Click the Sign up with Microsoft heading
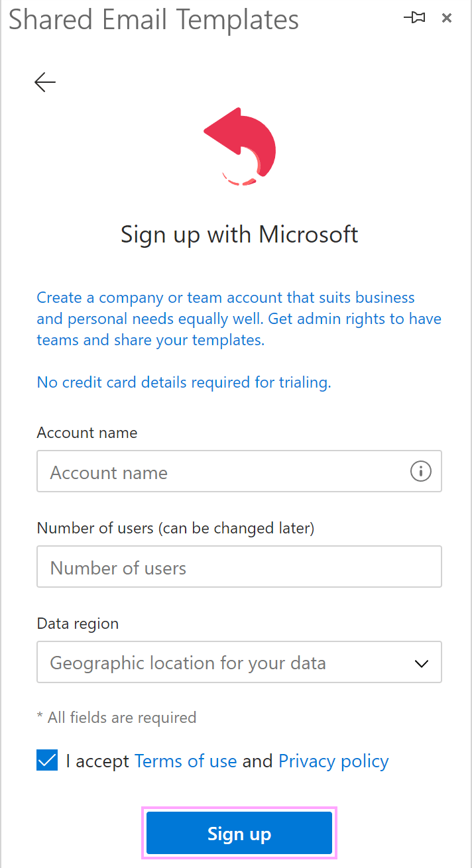The width and height of the screenshot is (472, 868). pos(239,234)
